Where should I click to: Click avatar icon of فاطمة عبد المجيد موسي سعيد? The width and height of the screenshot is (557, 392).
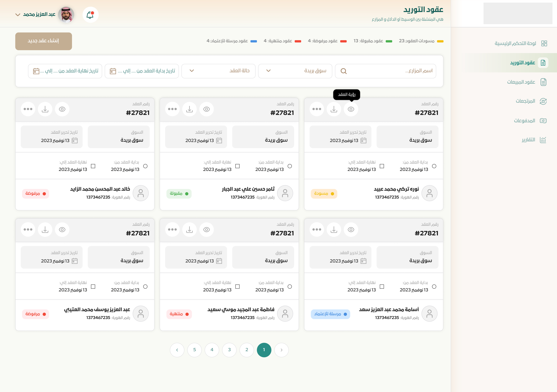point(285,314)
